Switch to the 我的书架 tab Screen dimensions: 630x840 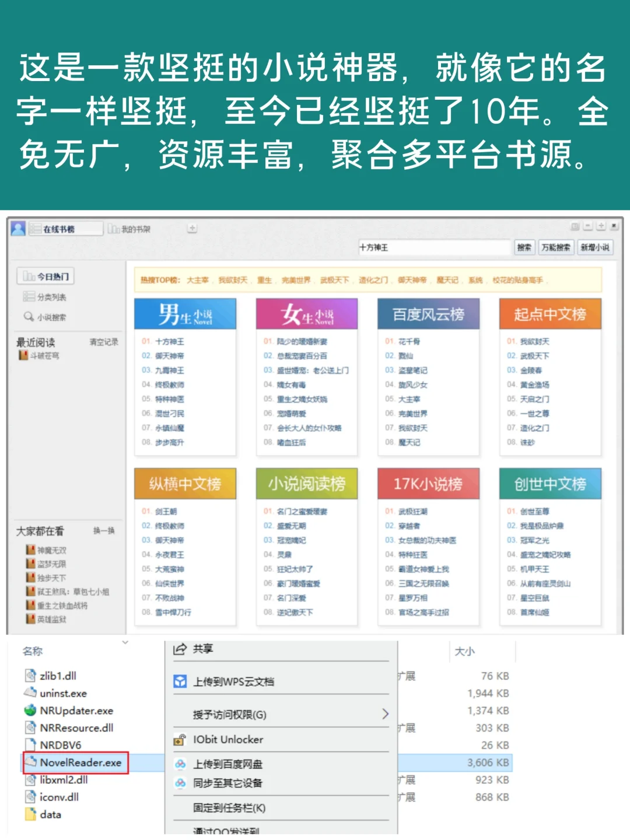129,229
